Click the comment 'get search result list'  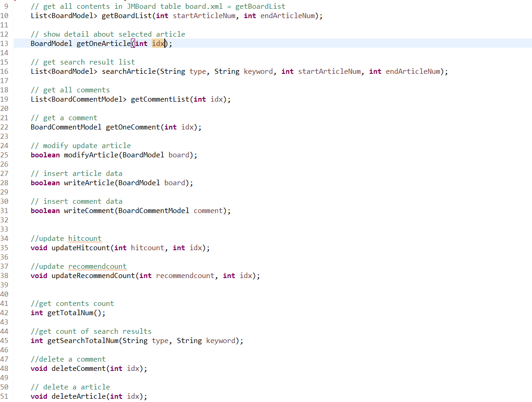coord(83,62)
